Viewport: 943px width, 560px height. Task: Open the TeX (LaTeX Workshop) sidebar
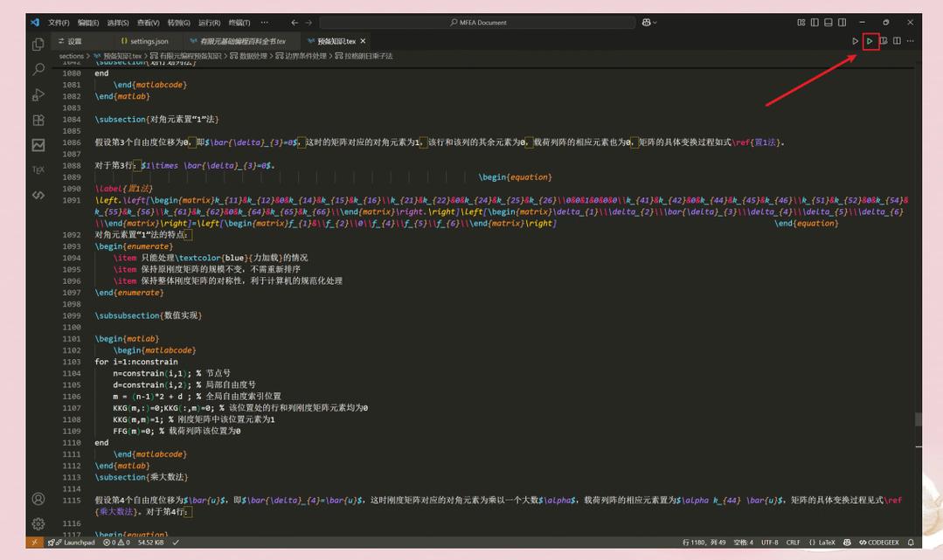[x=38, y=169]
